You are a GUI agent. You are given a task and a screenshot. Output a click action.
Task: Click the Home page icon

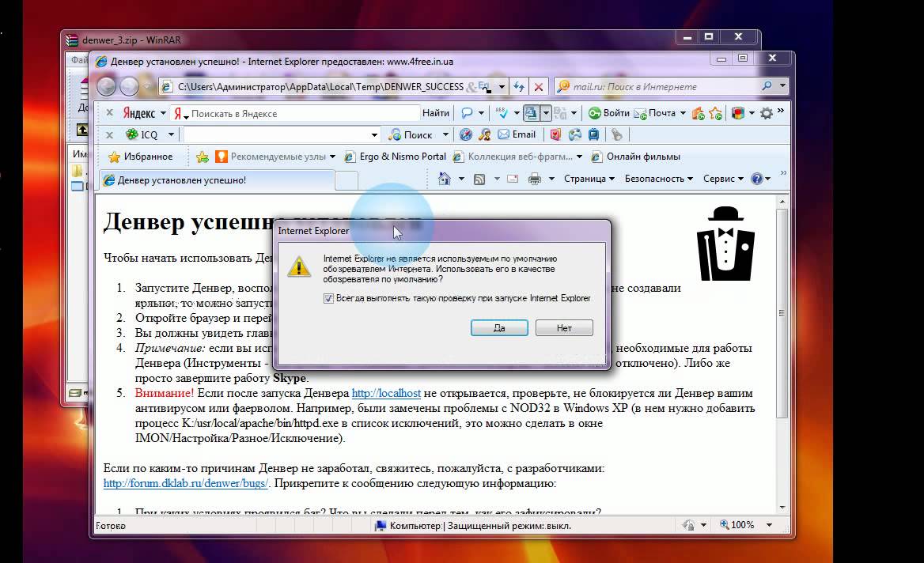point(445,179)
